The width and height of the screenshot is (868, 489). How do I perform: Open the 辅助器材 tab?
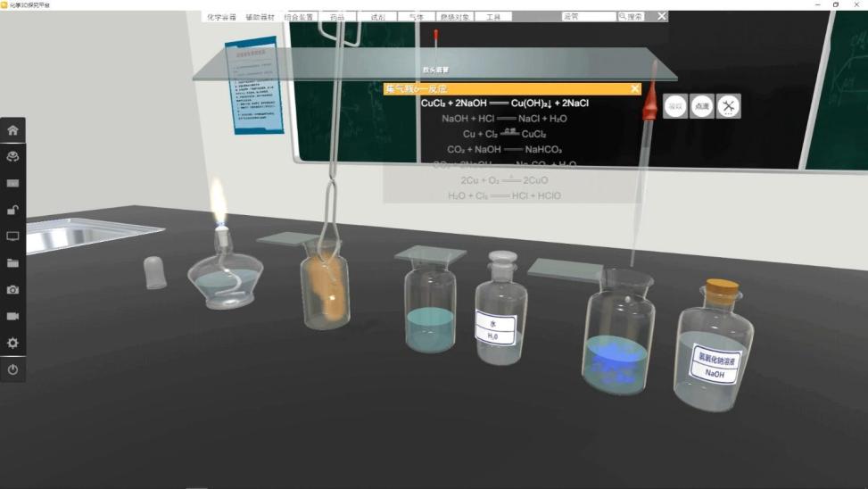coord(260,17)
